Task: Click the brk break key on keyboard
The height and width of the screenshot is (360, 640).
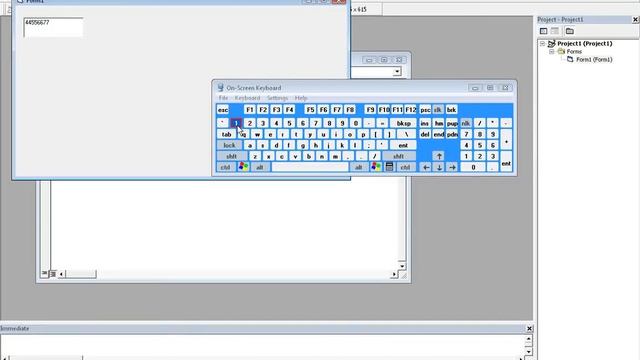Action: click(451, 109)
